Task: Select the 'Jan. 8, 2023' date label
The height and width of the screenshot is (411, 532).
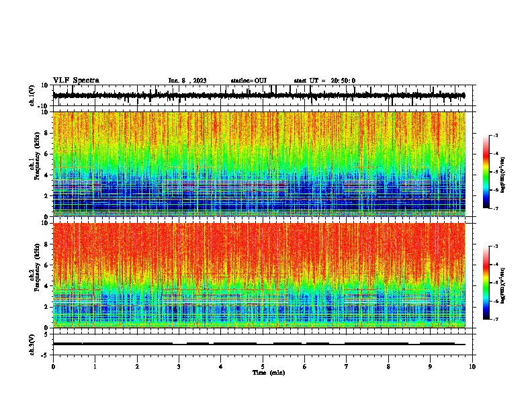Action: (187, 81)
